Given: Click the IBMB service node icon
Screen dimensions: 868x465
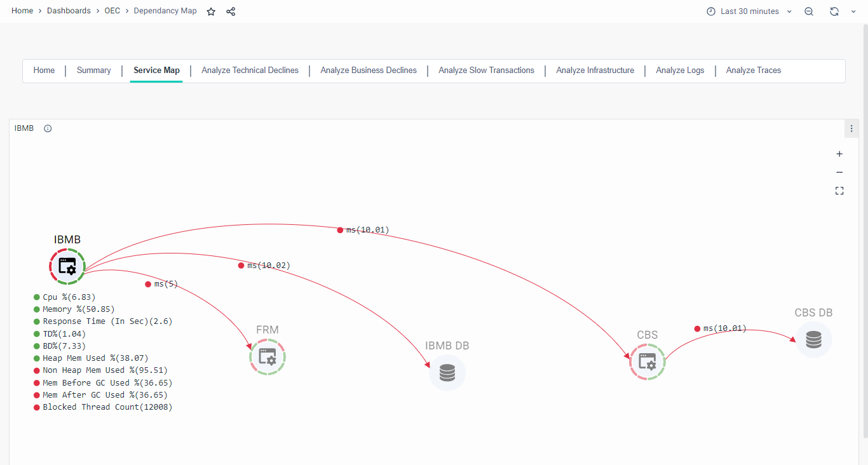Looking at the screenshot, I should tap(67, 266).
